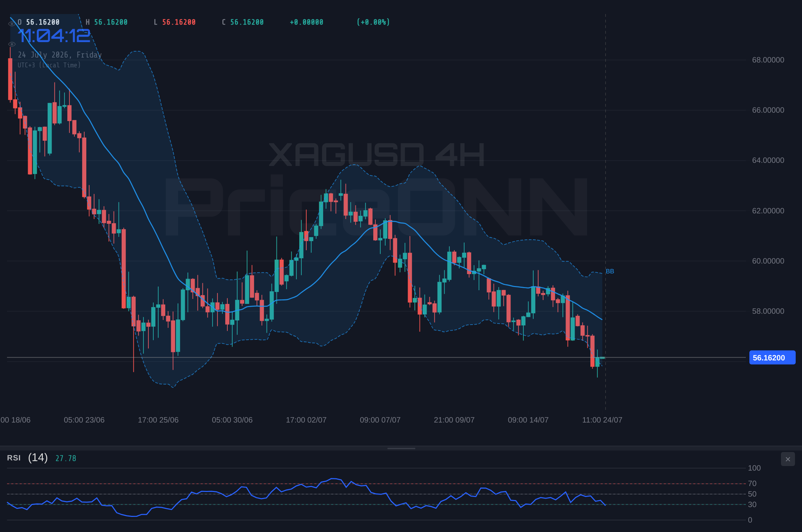802x532 pixels.
Task: Click the 60.00000 price axis label
Action: 768,261
